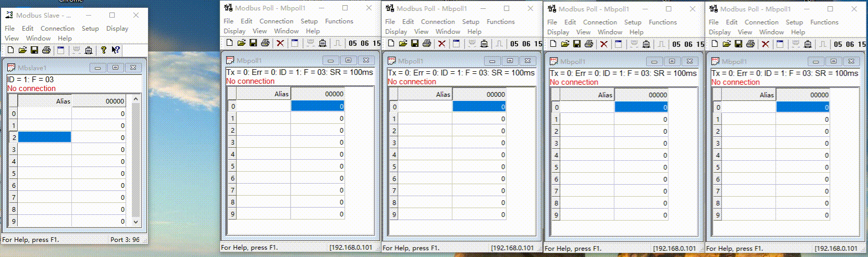This screenshot has width=868, height=257.
Task: Click the Open file icon in Modbus Slave
Action: (22, 50)
